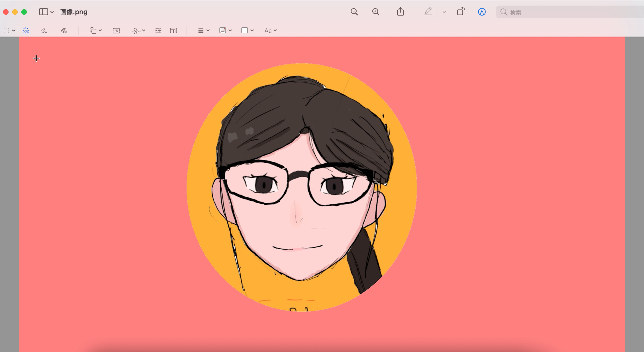This screenshot has width=644, height=352.
Task: Expand line style dropdown arrow
Action: coord(208,31)
